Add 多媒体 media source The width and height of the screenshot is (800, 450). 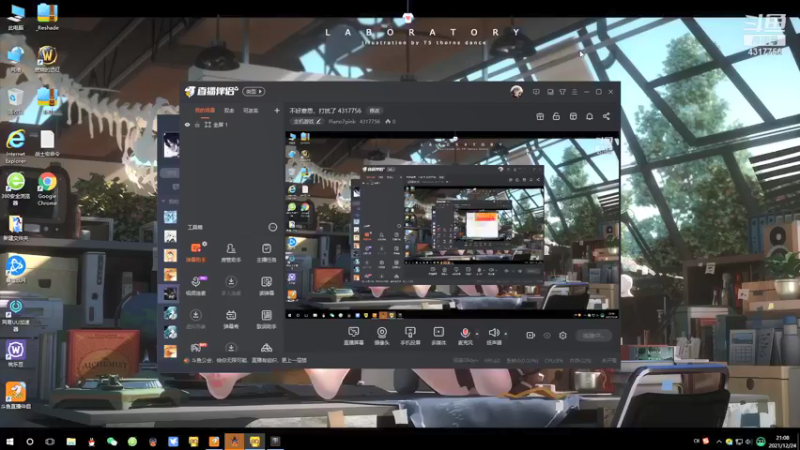click(438, 336)
